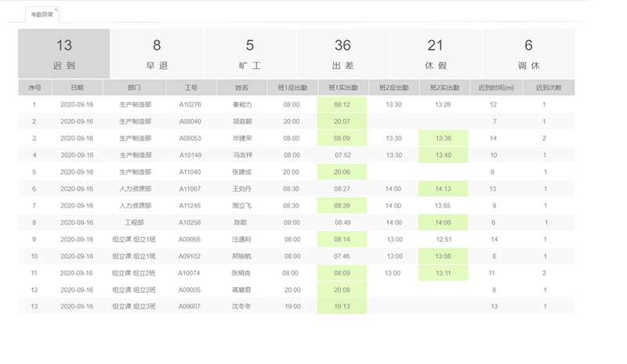Select the row for 张炳良

241,273
